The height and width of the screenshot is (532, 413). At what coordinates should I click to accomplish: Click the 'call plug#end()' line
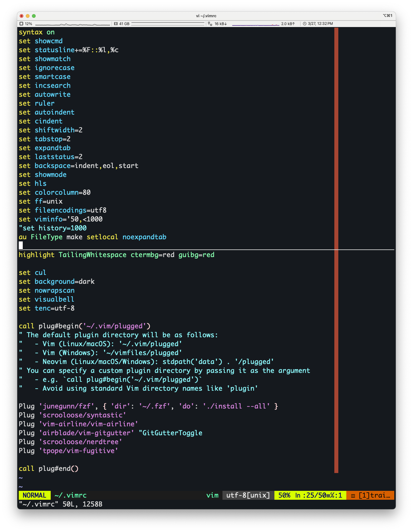(x=49, y=469)
